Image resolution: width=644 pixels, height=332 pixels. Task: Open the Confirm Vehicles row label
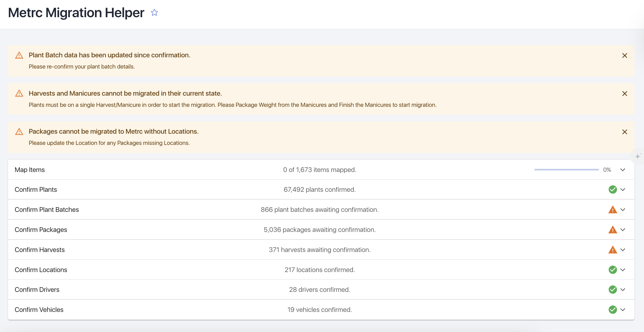[39, 310]
